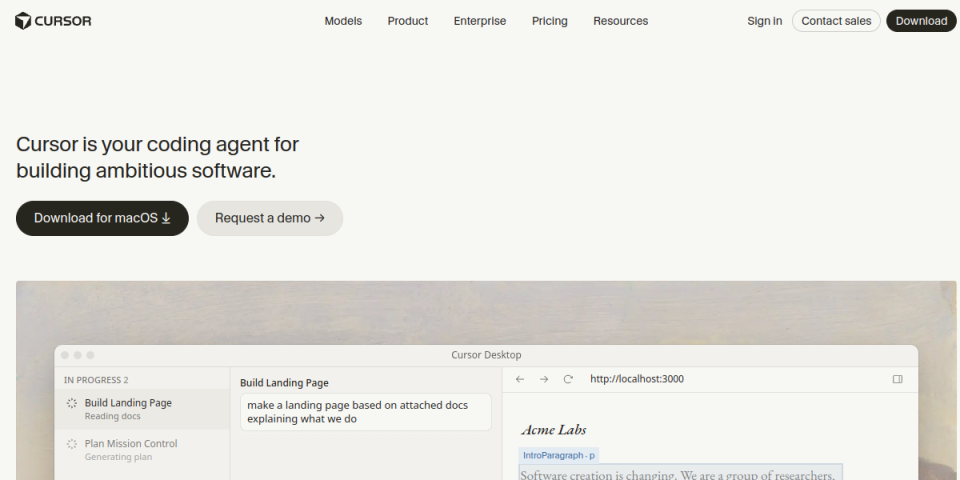Click the 'make a landing page' prompt box
Screen dimensions: 960x480
366,412
